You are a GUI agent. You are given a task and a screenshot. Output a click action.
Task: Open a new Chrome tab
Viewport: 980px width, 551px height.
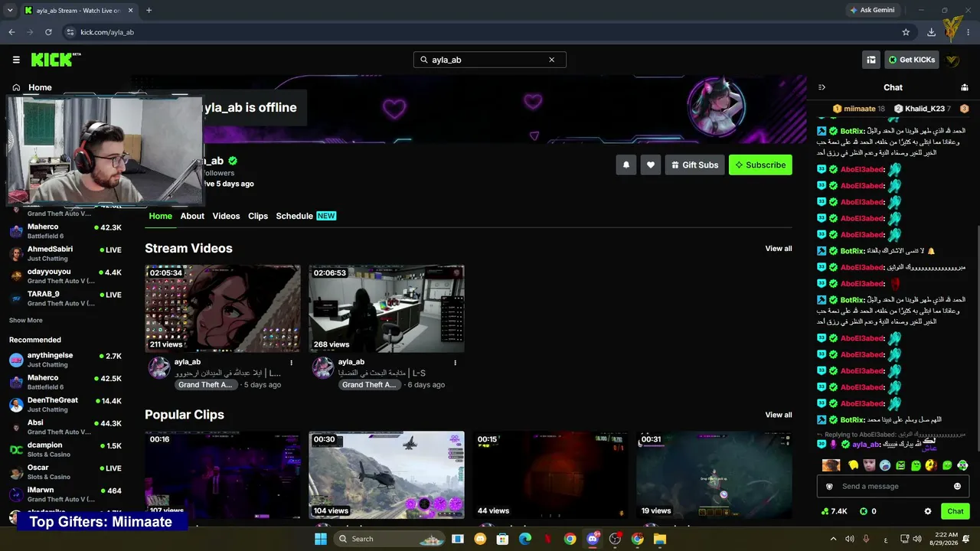click(x=149, y=10)
